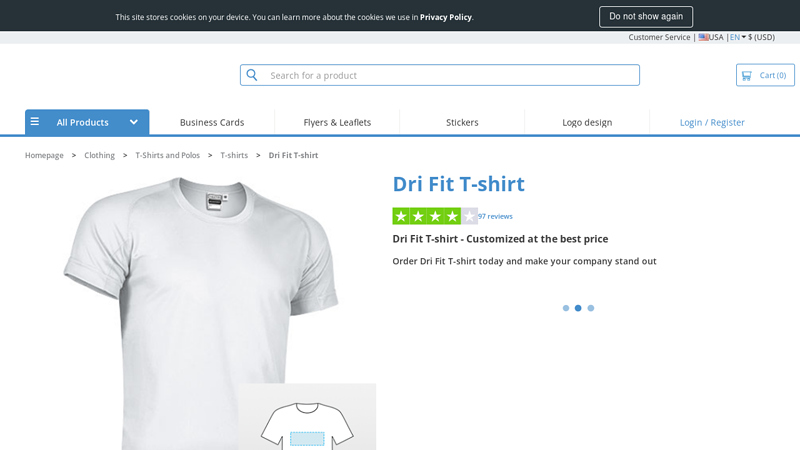This screenshot has height=450, width=800.
Task: Click the print area t-shirt thumbnail
Action: click(307, 417)
